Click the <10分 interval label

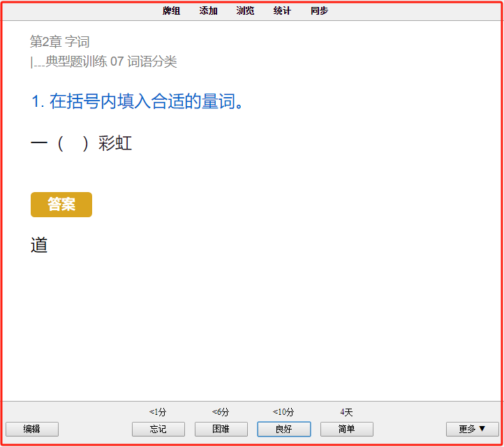pos(283,412)
